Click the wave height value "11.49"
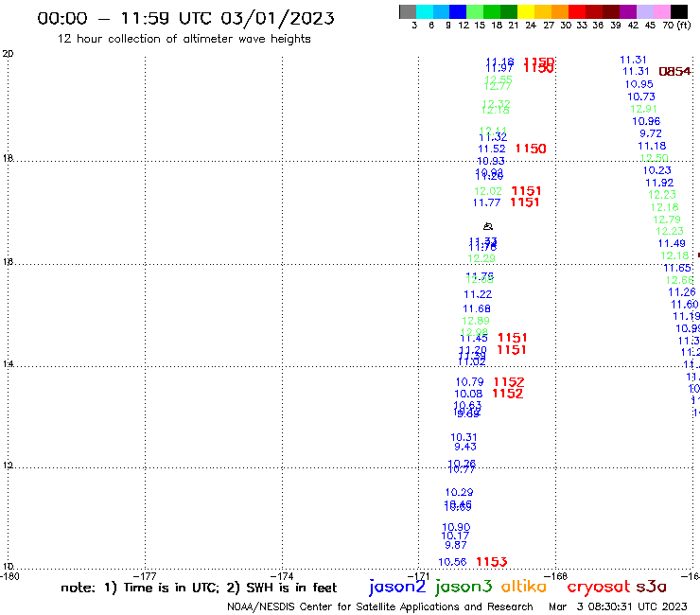The image size is (700, 615). coord(672,243)
